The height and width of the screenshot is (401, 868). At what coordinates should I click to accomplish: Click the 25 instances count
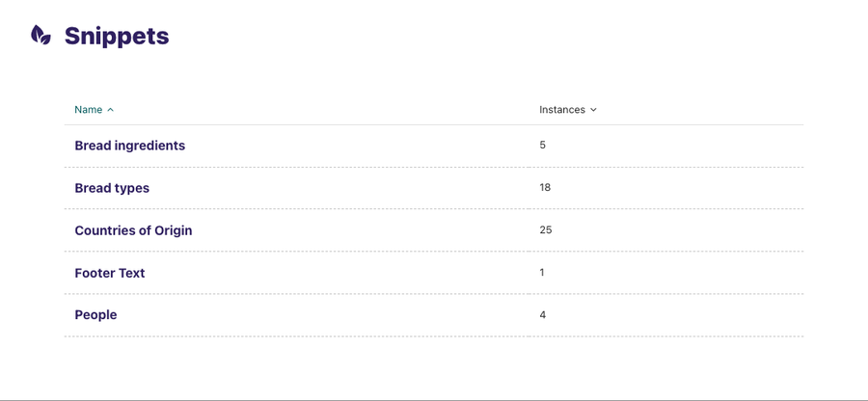[x=546, y=229]
